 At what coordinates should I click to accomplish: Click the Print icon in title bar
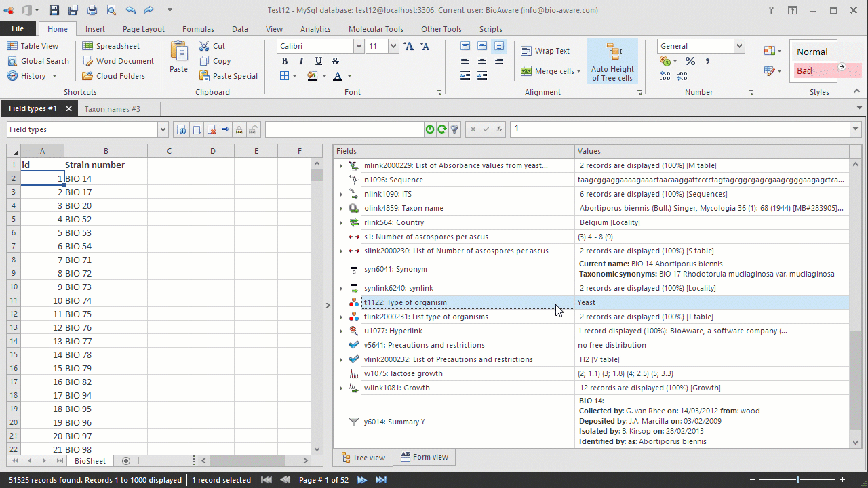92,10
